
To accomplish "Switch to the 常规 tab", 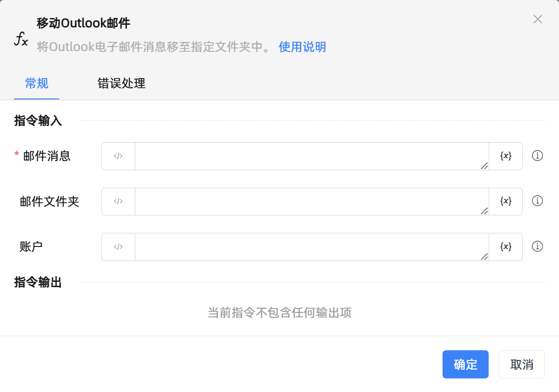I will click(37, 83).
